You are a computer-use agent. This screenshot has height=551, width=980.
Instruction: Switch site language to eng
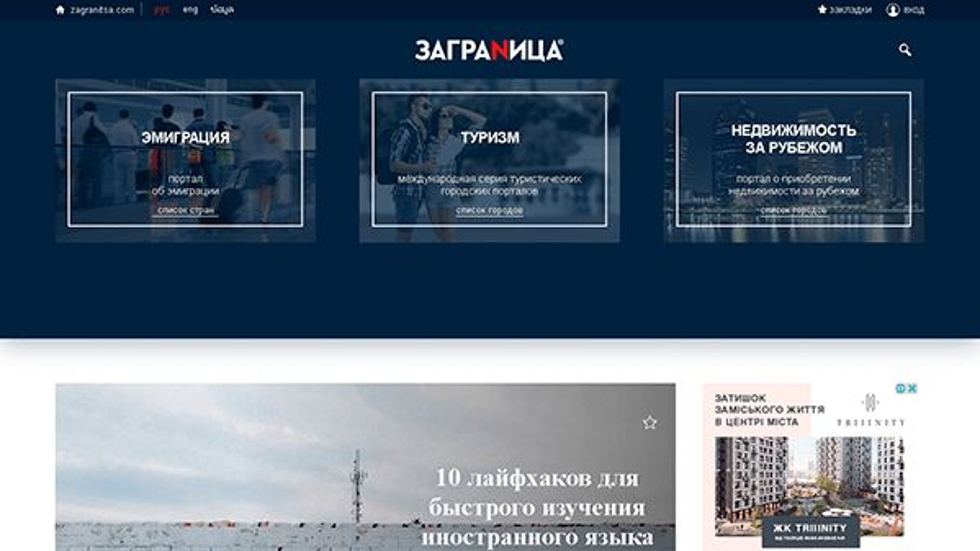pos(190,10)
